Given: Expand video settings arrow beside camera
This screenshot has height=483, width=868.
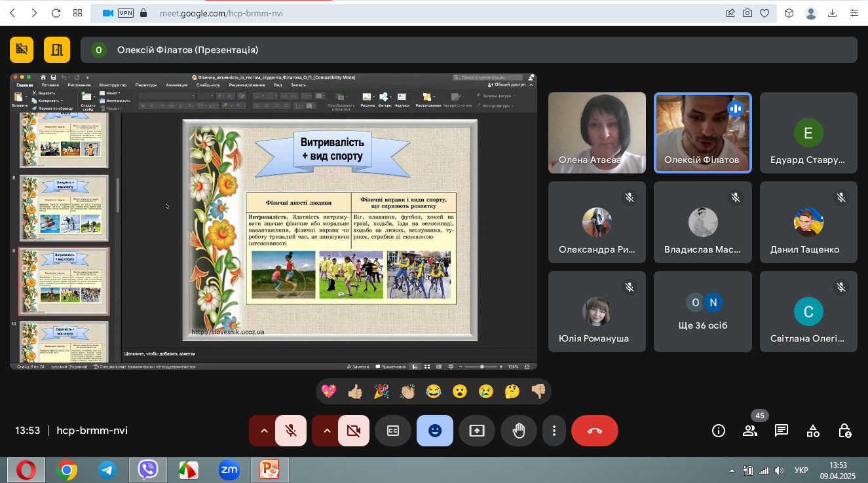Looking at the screenshot, I should (326, 431).
